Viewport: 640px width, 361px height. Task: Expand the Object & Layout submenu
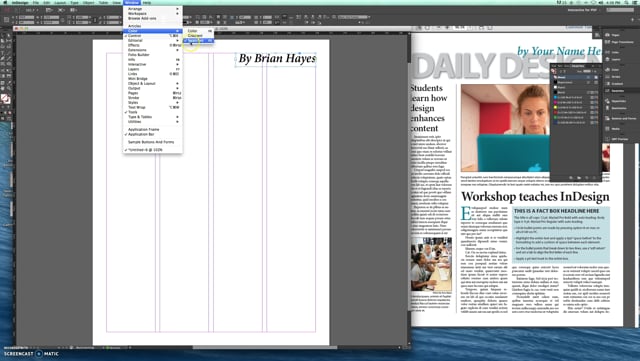click(x=153, y=83)
